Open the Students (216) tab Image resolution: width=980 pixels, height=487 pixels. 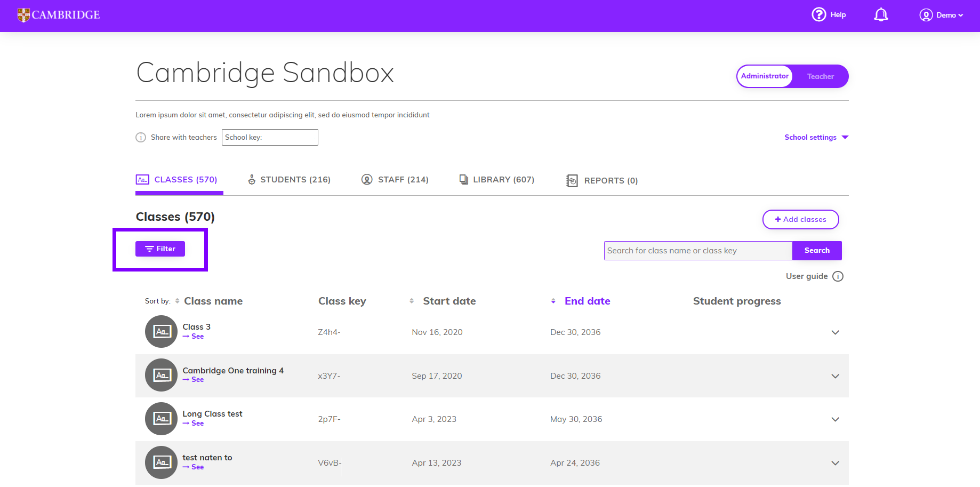click(289, 180)
